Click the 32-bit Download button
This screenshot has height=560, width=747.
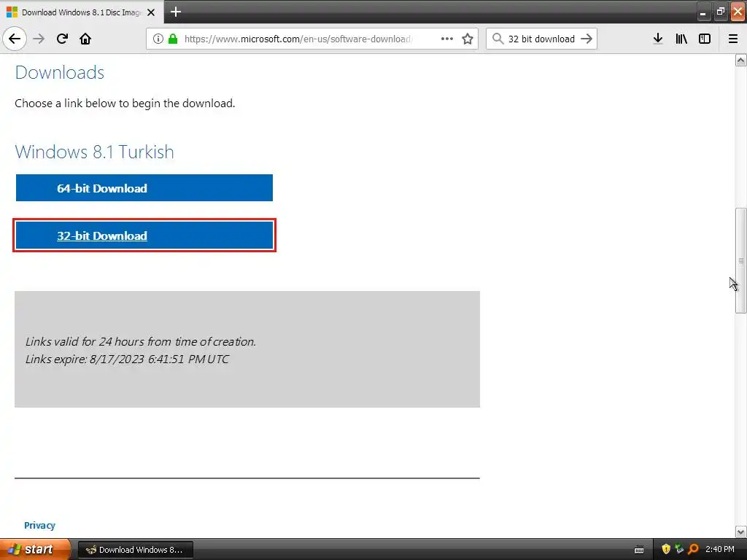point(144,236)
